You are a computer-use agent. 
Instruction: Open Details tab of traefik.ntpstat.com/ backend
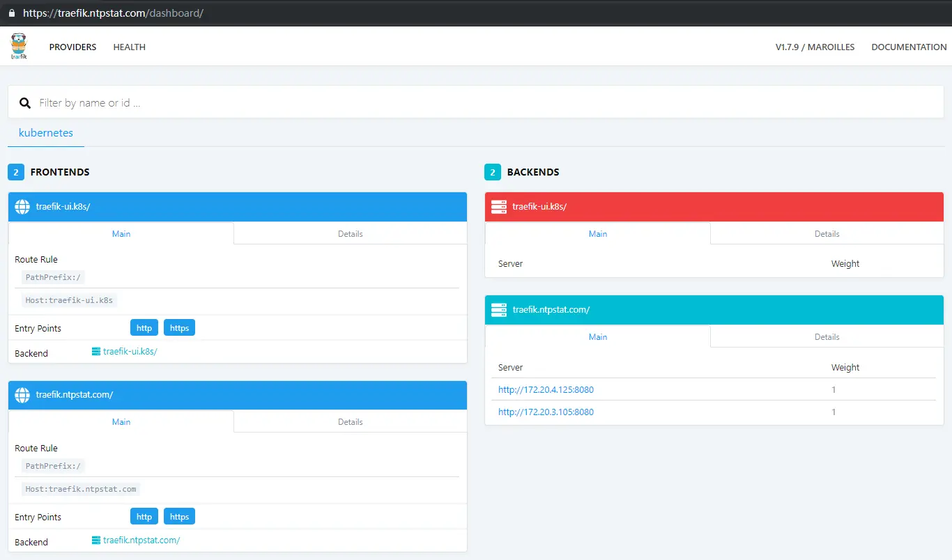click(x=827, y=336)
